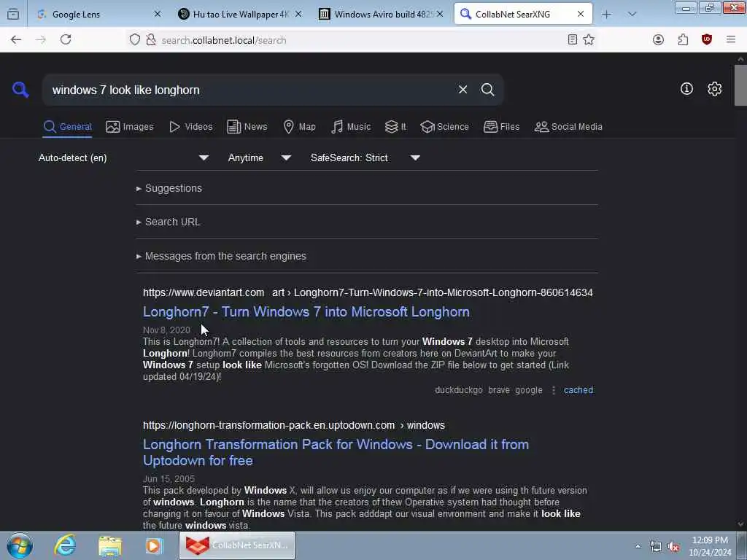Click the deviantart.com result URL
Viewport: 747px width, 560px height.
point(368,292)
